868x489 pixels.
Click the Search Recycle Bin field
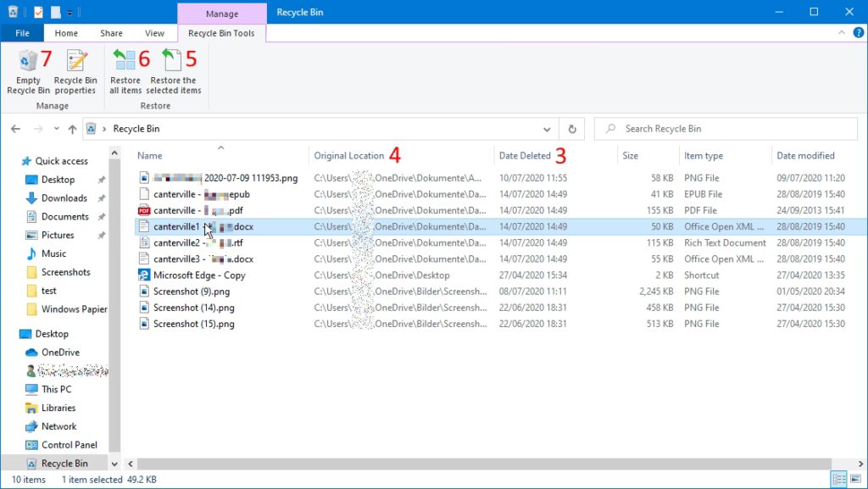pos(729,129)
